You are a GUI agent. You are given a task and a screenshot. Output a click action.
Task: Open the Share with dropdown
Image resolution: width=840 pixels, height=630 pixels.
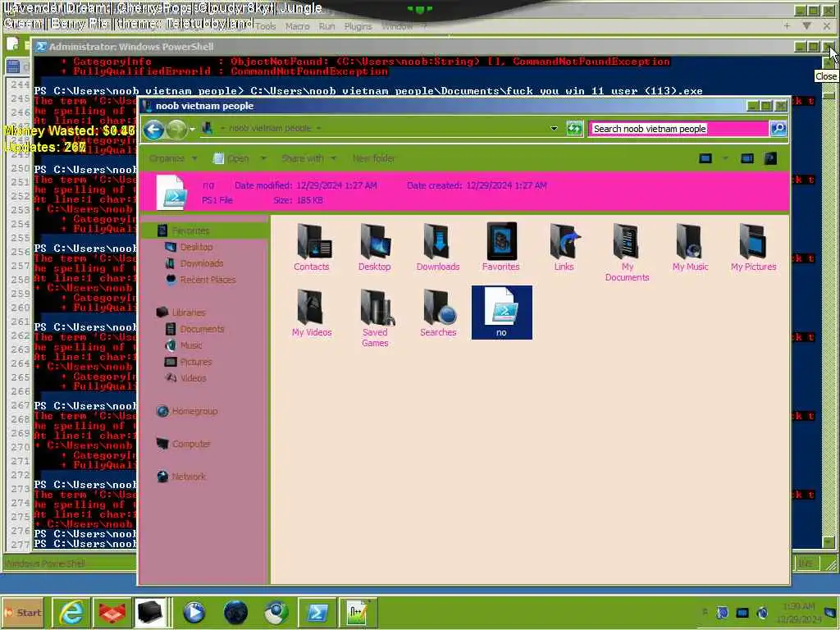tap(308, 158)
